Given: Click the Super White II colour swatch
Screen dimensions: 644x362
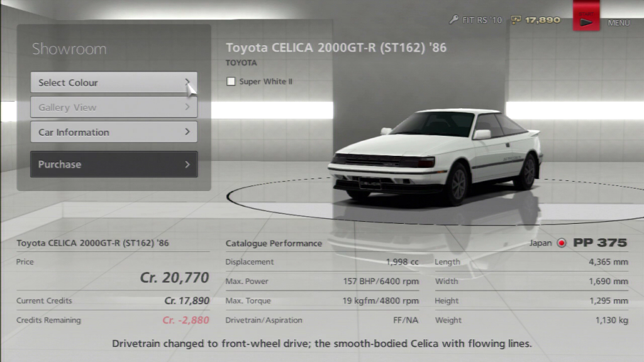Looking at the screenshot, I should coord(231,81).
